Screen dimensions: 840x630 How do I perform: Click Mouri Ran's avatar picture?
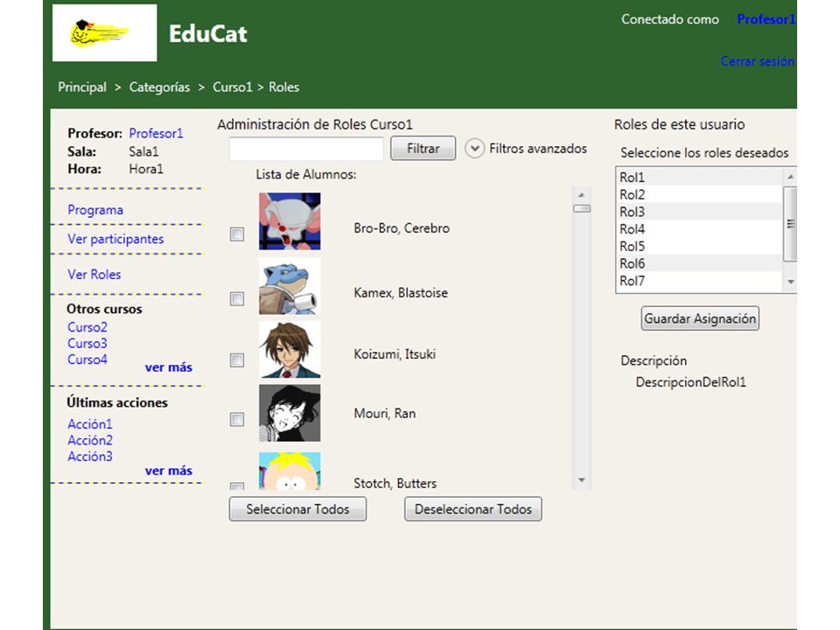coord(290,413)
